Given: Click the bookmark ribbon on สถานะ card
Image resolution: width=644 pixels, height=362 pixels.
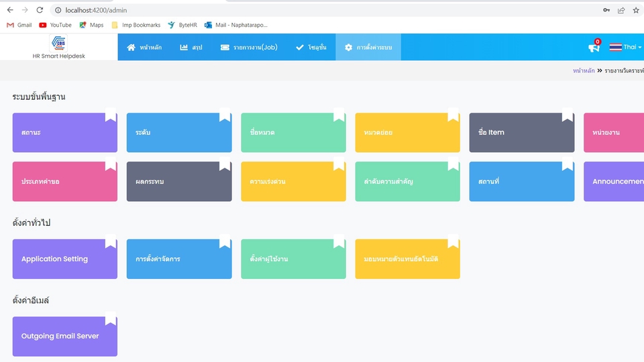Looking at the screenshot, I should click(x=111, y=115).
